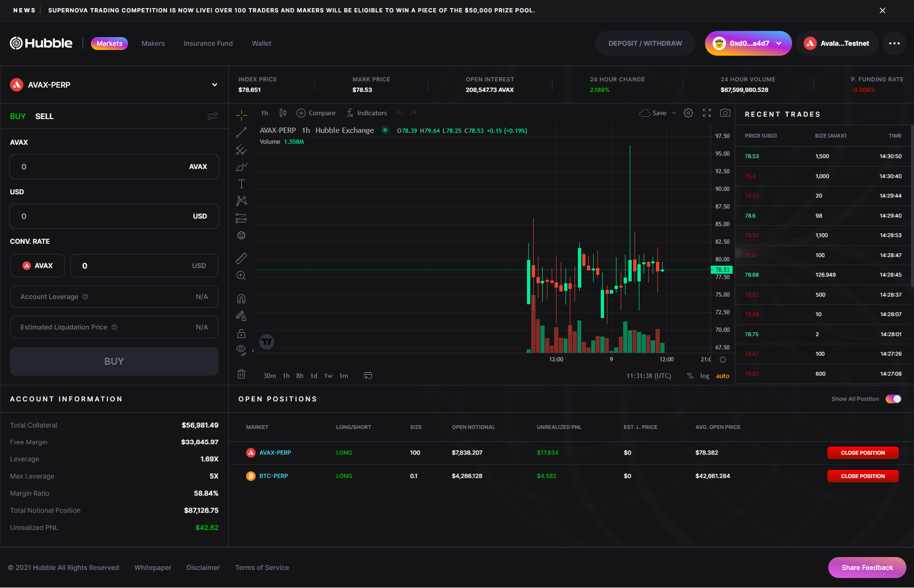Screen dimensions: 914x588
Task: Switch to the BUY order tab
Action: [18, 116]
